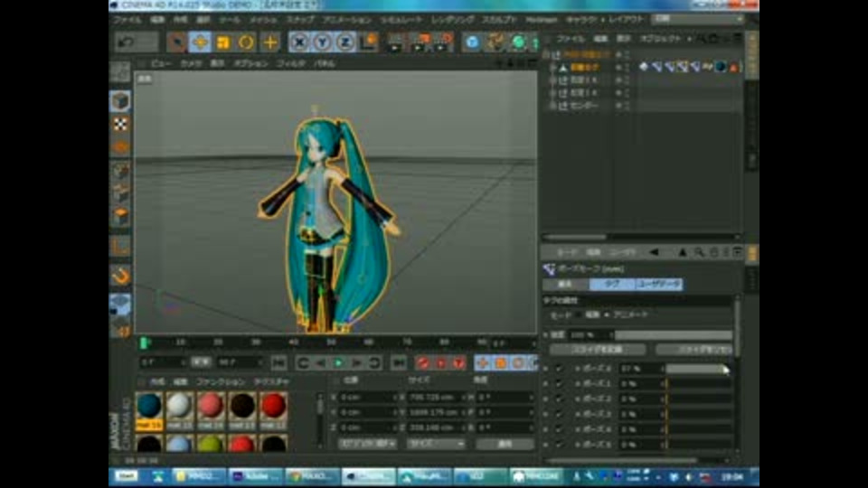Select the Points mode icon

point(120,172)
